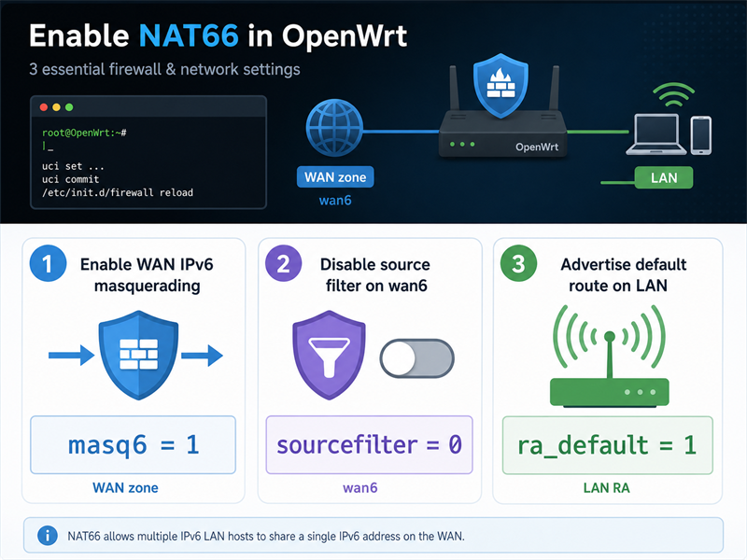Click the wan6 label under WAN zone

click(335, 200)
